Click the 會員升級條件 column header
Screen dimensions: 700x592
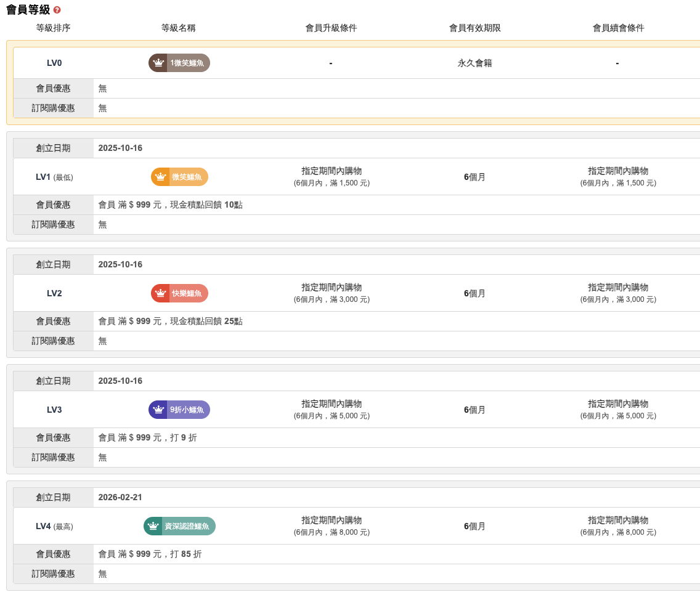[x=331, y=28]
